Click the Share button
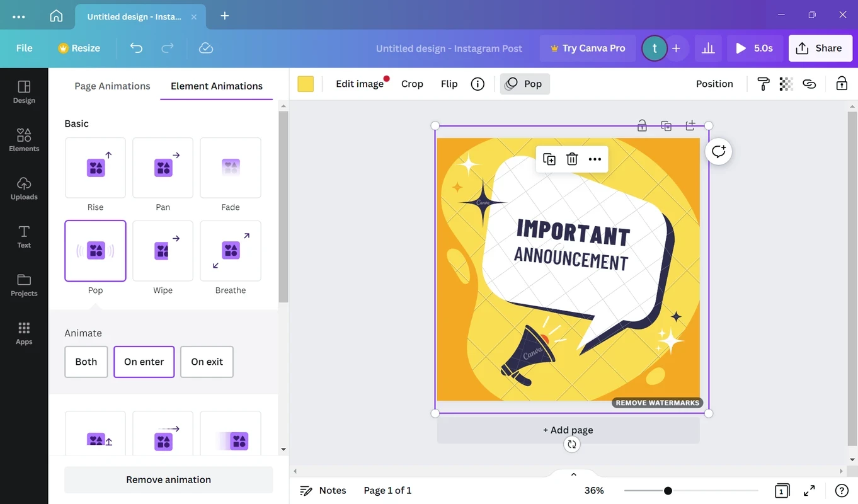858x504 pixels. (820, 48)
